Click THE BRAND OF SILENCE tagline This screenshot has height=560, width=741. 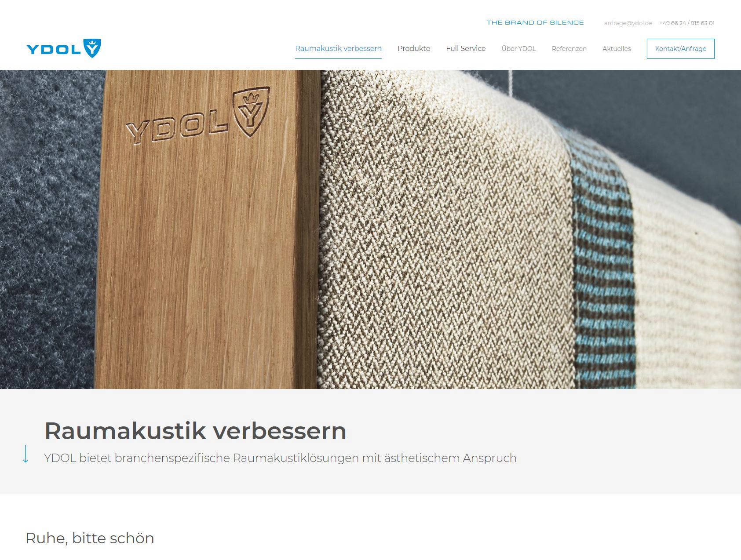(535, 22)
